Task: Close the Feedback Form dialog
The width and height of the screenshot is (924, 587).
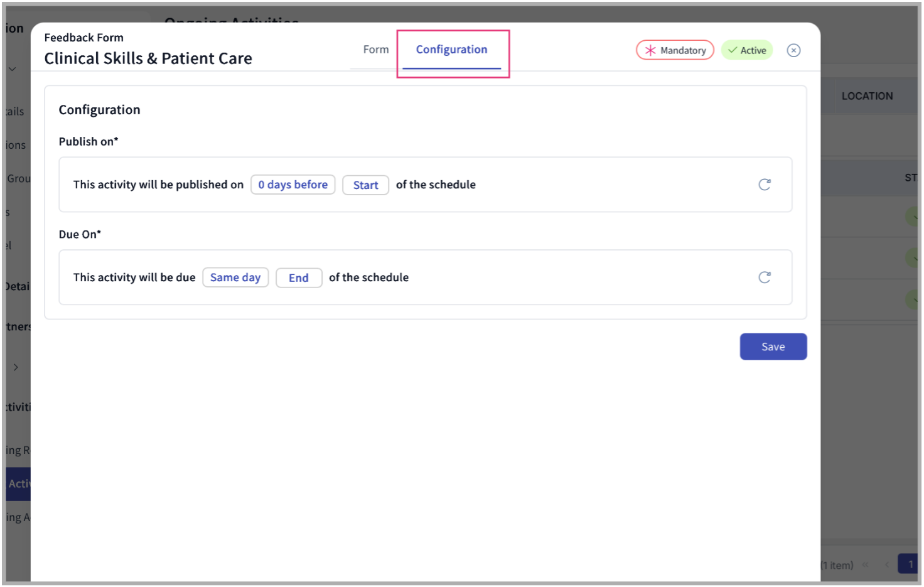Action: click(793, 50)
